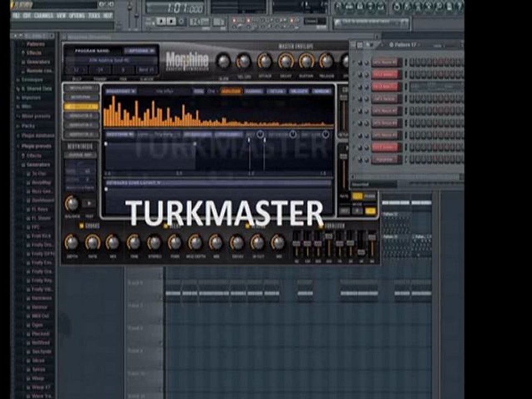This screenshot has height=399, width=532.
Task: Adjust the master envelope Attack knob
Action: [x=265, y=62]
